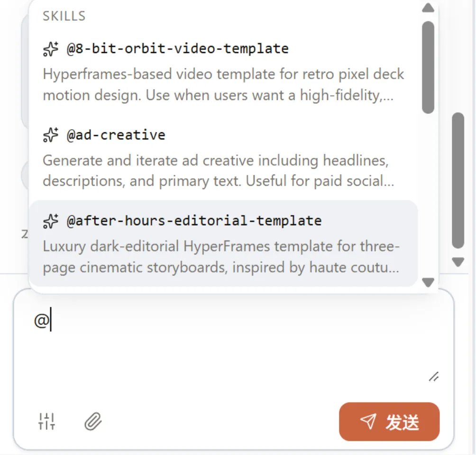This screenshot has width=476, height=455.
Task: Choose the @ad-creative skill entry
Action: click(x=224, y=157)
